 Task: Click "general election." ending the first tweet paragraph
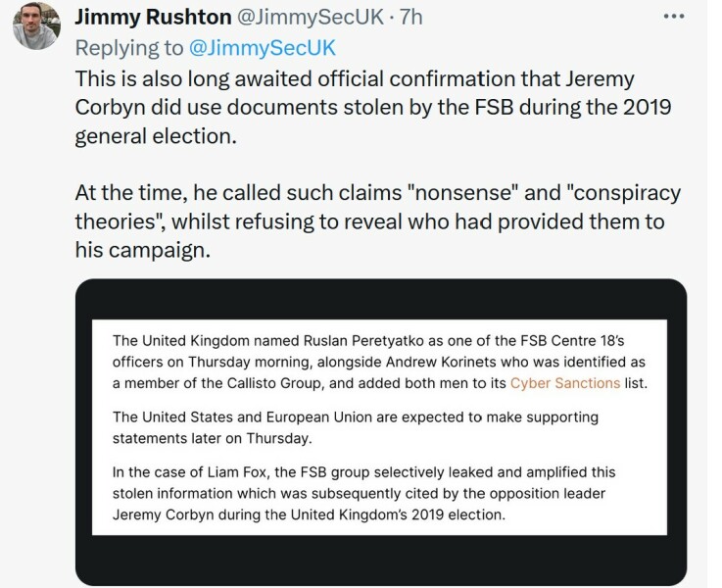pyautogui.click(x=156, y=136)
